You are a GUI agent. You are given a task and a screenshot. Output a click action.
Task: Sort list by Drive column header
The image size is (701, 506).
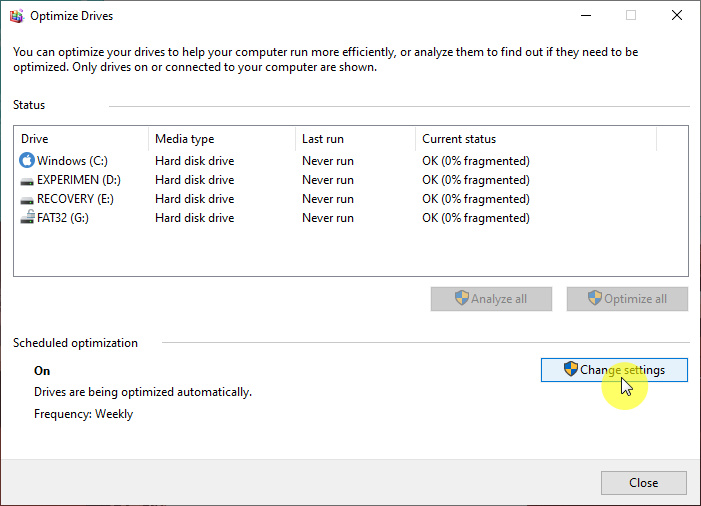[81, 139]
